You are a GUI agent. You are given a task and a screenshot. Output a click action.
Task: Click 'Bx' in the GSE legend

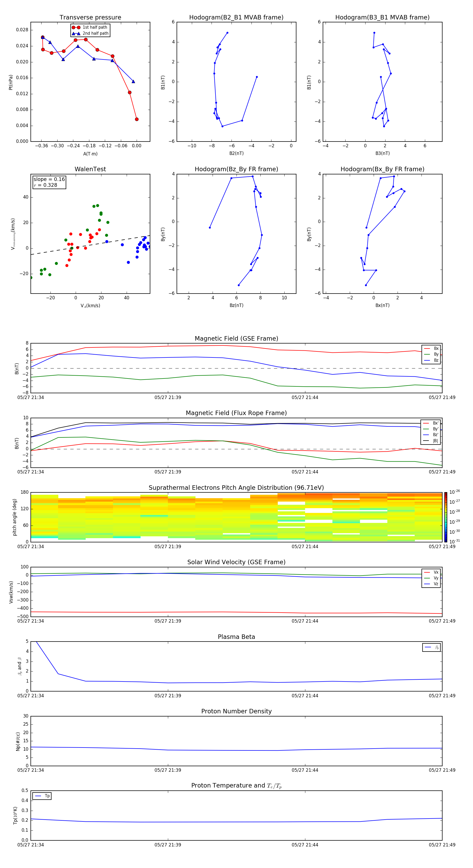point(436,349)
